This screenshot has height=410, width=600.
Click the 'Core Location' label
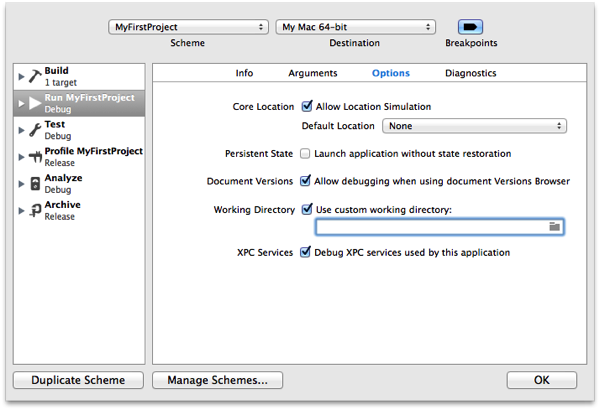[x=263, y=106]
